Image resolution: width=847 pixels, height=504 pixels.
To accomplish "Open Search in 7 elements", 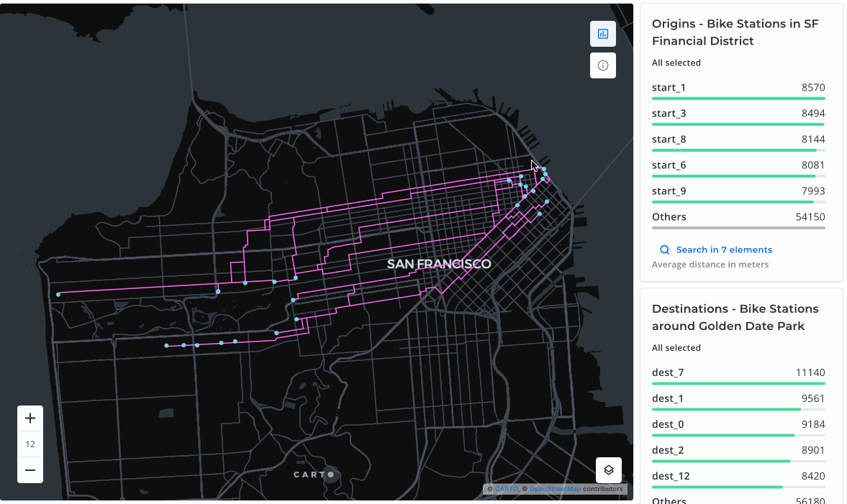I will pos(723,250).
